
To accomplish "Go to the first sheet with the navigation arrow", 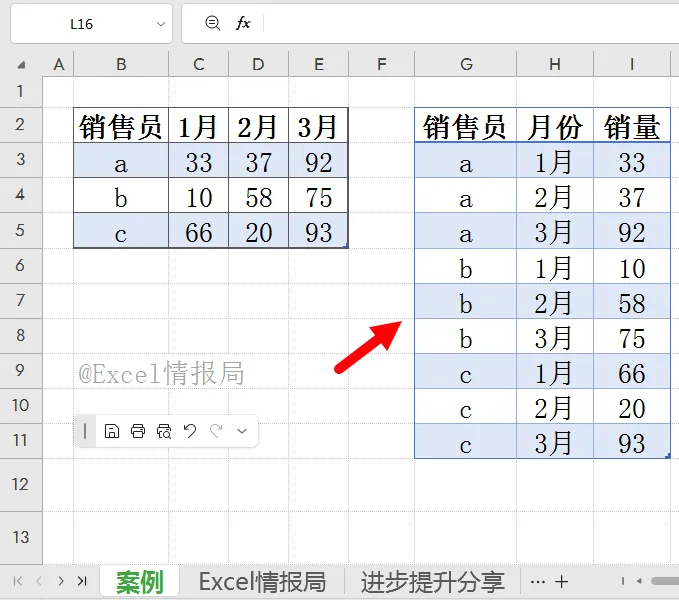I will (x=18, y=581).
